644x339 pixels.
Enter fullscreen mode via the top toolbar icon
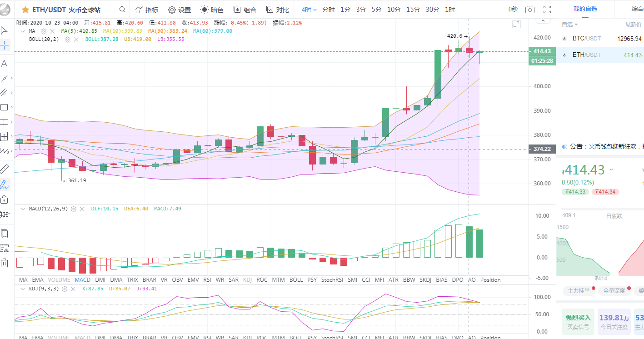(x=547, y=10)
